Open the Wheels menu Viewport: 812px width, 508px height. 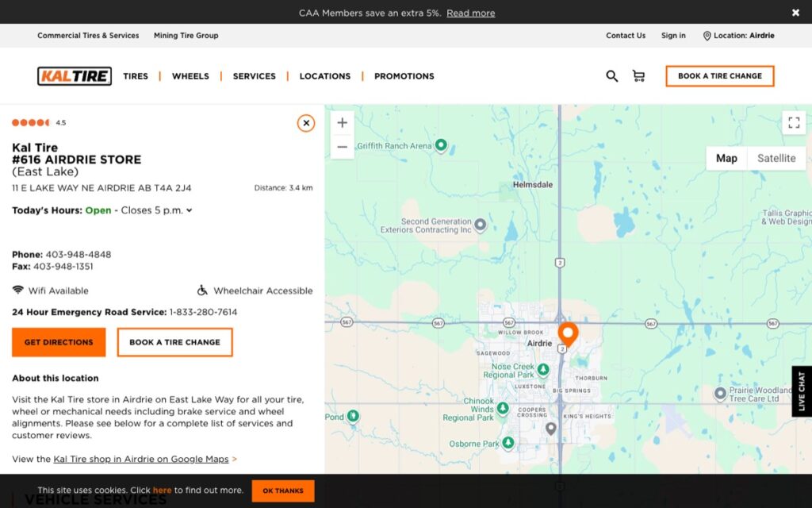190,76
